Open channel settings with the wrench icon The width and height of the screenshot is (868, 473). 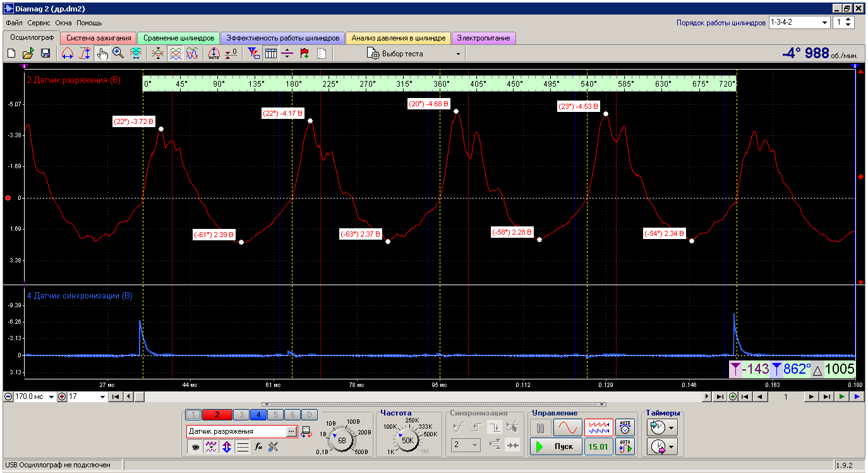[273, 446]
